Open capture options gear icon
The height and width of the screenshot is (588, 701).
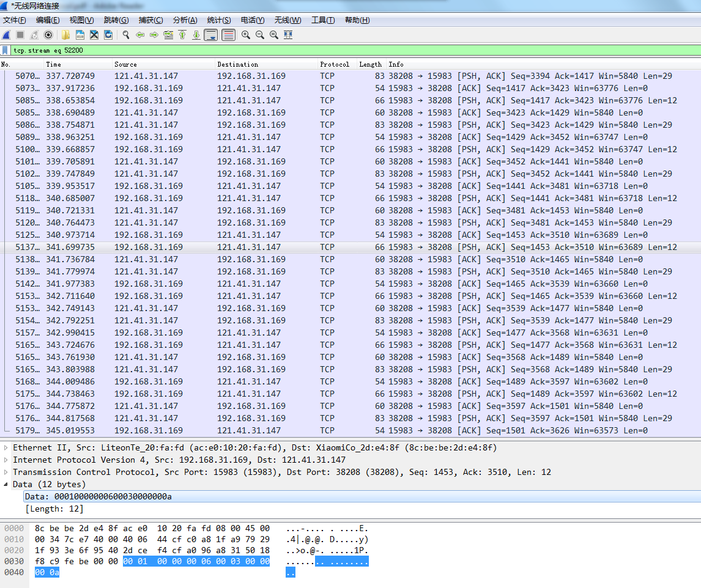coord(48,35)
